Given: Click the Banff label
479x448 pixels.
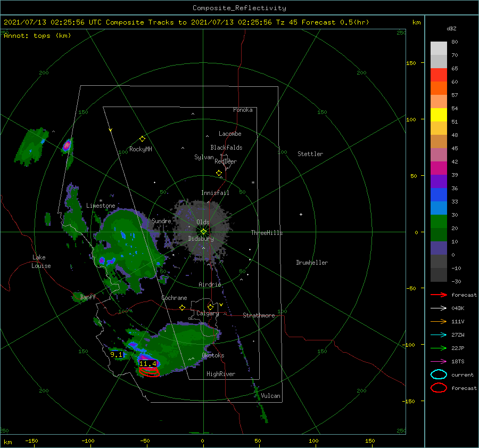Looking at the screenshot, I should (x=88, y=297).
